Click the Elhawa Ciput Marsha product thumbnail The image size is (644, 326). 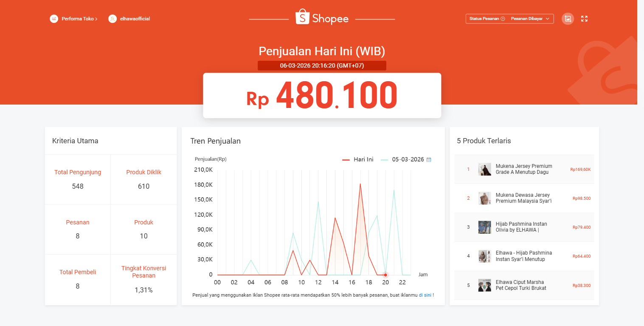click(484, 285)
